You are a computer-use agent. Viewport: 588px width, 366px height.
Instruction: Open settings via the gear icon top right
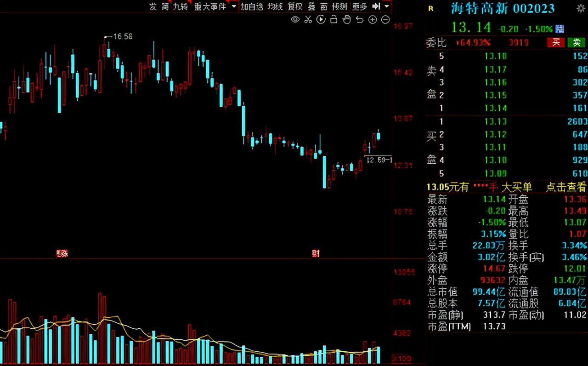[581, 8]
